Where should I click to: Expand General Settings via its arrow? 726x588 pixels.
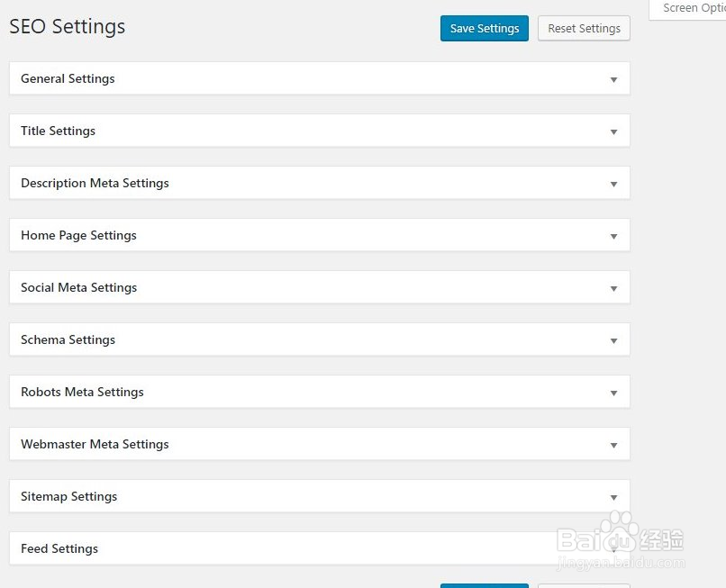coord(613,79)
